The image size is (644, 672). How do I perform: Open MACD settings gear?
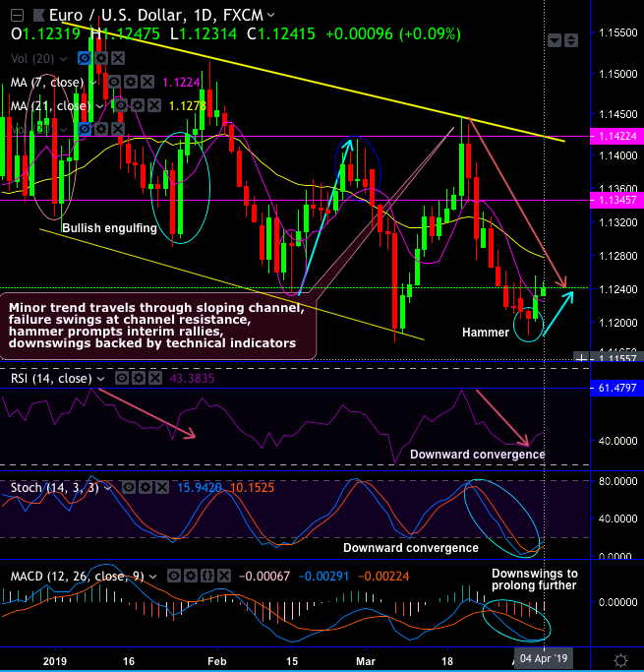coord(191,576)
